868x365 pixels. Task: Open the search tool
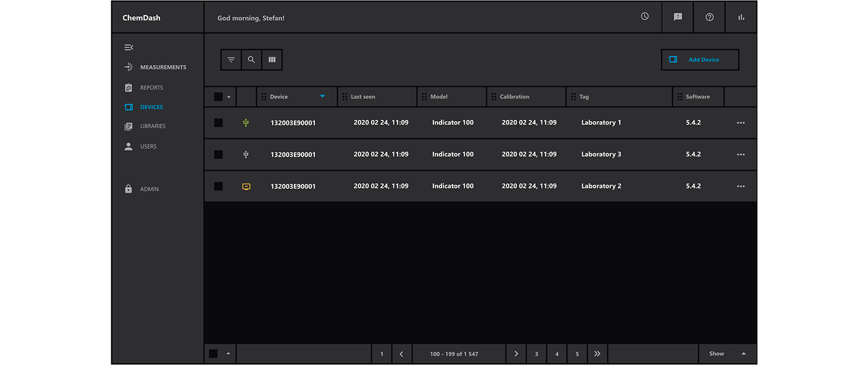(251, 60)
